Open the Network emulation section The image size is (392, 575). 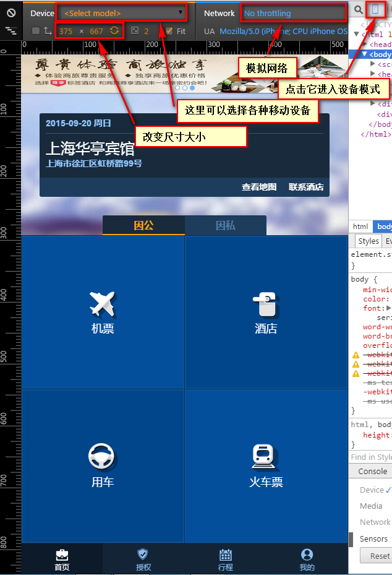pos(375,522)
